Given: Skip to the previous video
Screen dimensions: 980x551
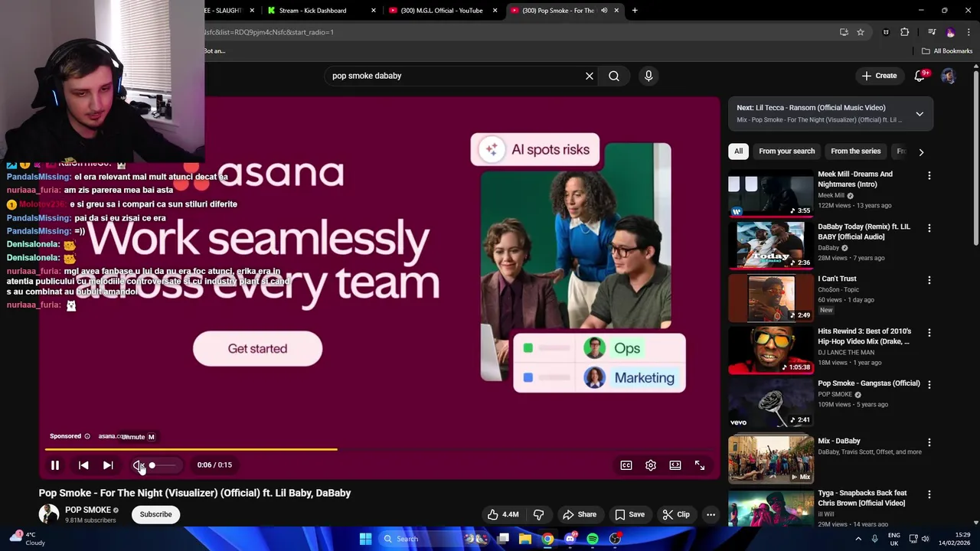Looking at the screenshot, I should [x=83, y=465].
